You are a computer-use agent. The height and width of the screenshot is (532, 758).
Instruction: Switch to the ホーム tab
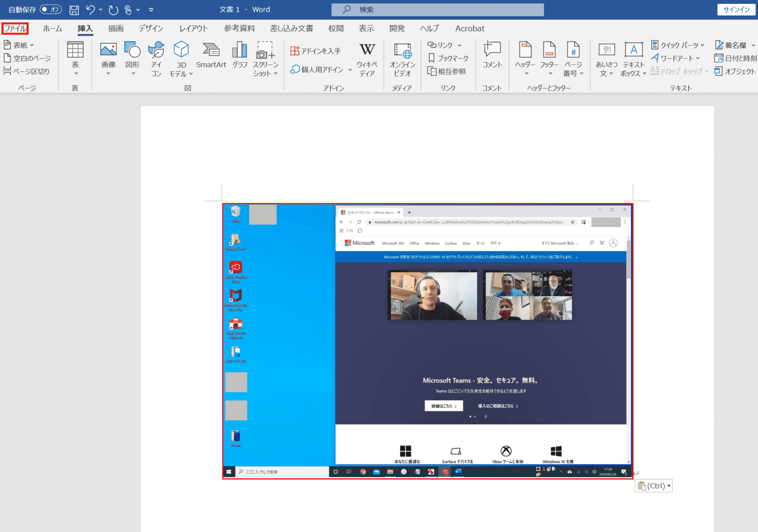coord(52,29)
